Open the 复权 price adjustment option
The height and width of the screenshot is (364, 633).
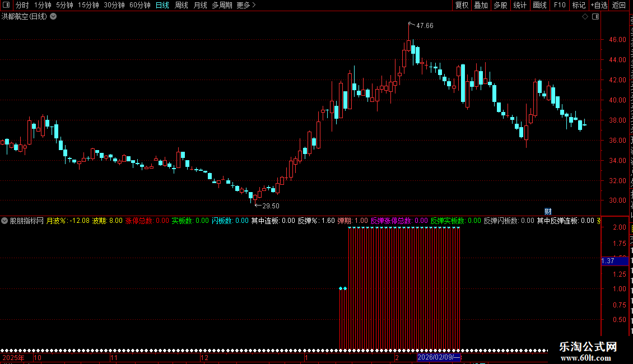click(x=462, y=5)
